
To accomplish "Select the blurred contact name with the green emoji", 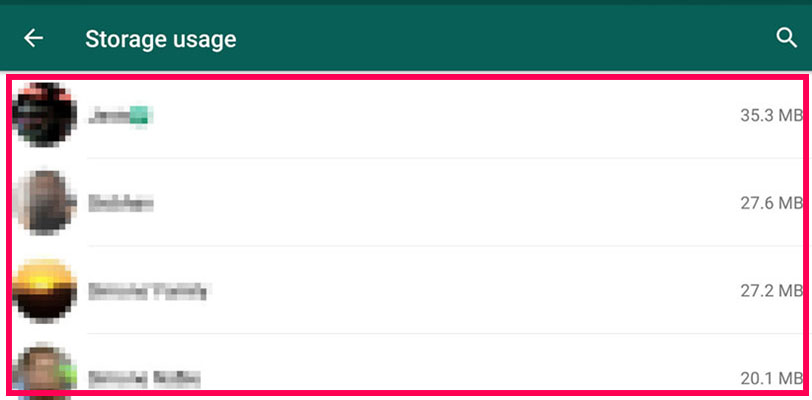I will (x=119, y=115).
